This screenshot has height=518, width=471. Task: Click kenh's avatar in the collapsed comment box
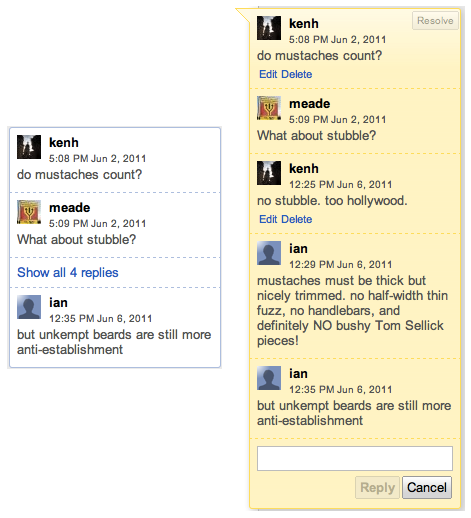click(29, 147)
